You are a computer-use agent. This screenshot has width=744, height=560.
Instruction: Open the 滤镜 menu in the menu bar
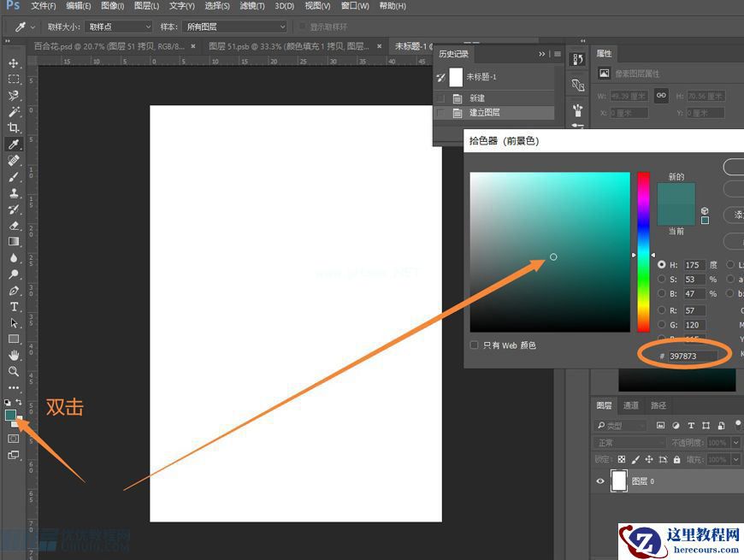point(251,6)
